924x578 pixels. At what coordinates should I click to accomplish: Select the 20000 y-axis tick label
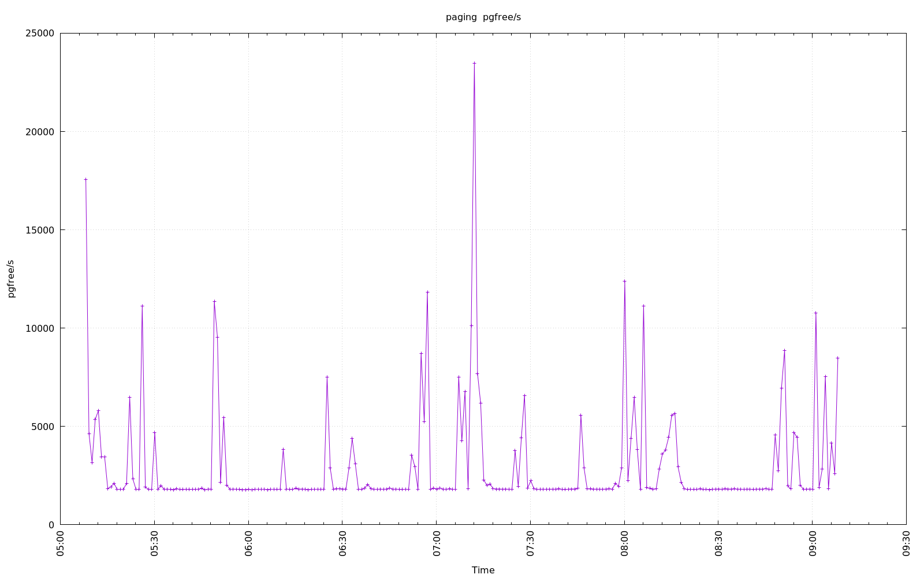[40, 132]
